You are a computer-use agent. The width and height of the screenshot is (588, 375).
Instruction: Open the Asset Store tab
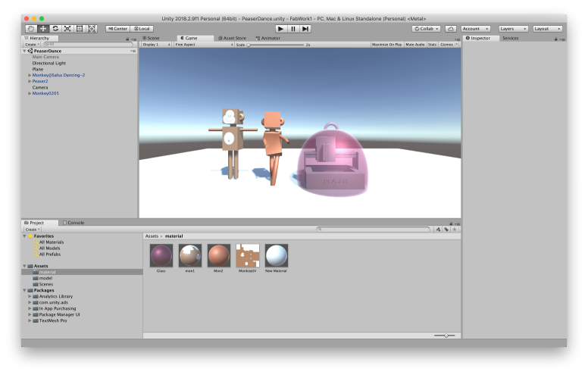point(232,38)
